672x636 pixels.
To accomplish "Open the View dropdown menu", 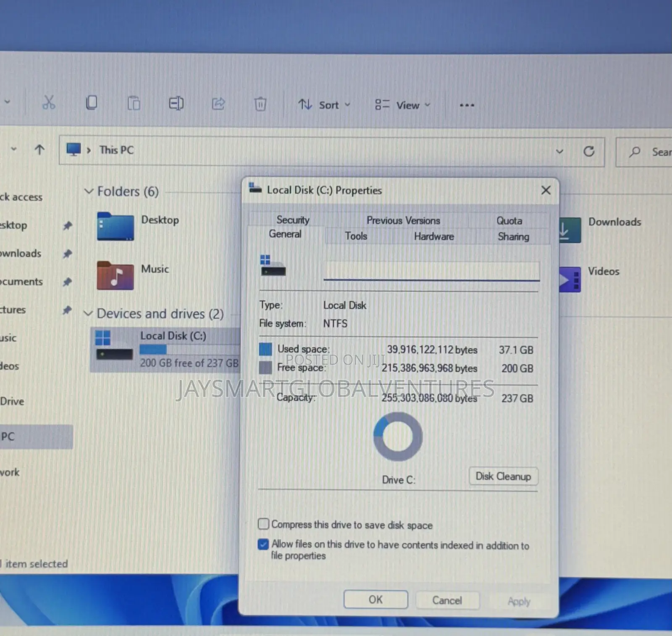I will point(402,105).
